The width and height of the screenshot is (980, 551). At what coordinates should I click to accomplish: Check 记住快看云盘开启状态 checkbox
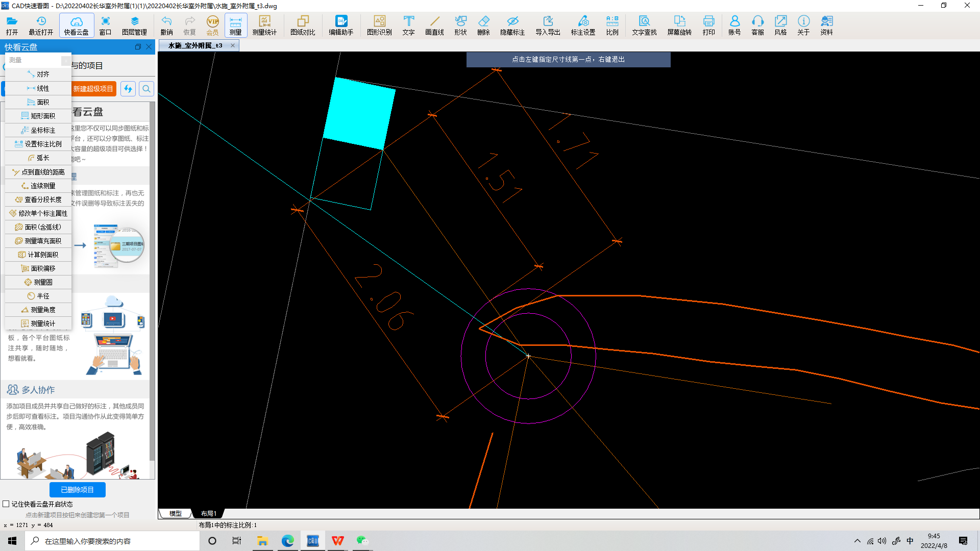click(x=6, y=504)
